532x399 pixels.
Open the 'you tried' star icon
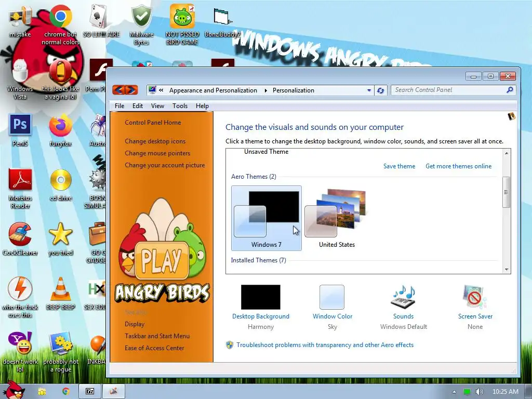tap(60, 234)
